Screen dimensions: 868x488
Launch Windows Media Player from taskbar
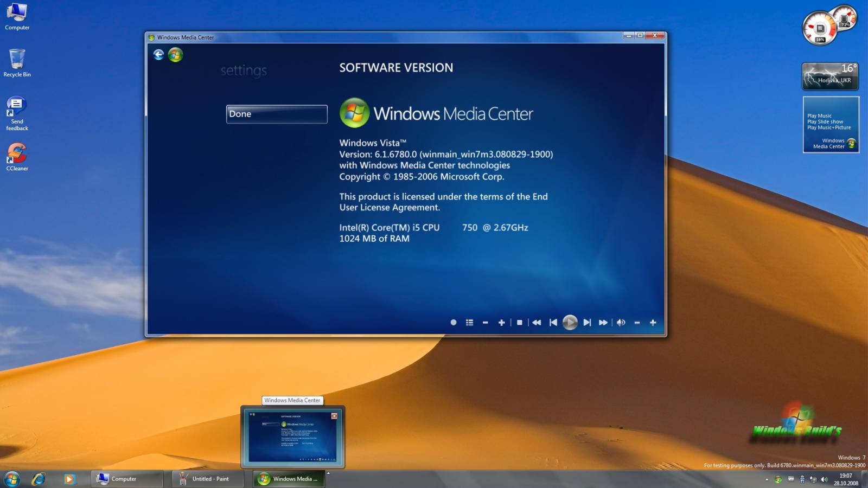pyautogui.click(x=69, y=479)
